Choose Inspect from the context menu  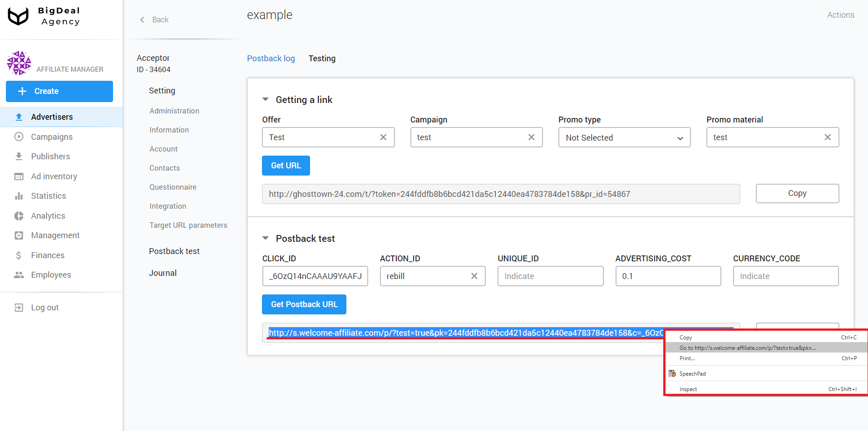click(x=688, y=389)
